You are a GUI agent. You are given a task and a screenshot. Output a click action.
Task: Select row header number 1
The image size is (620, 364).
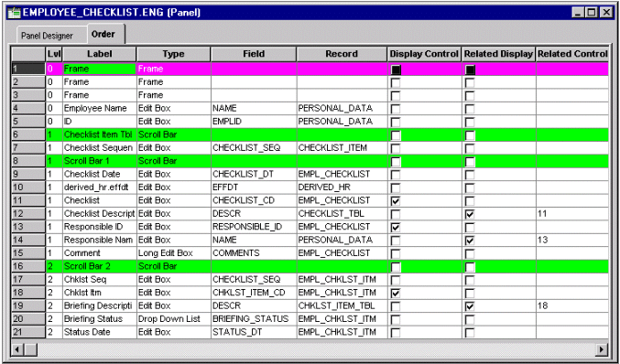tap(28, 69)
